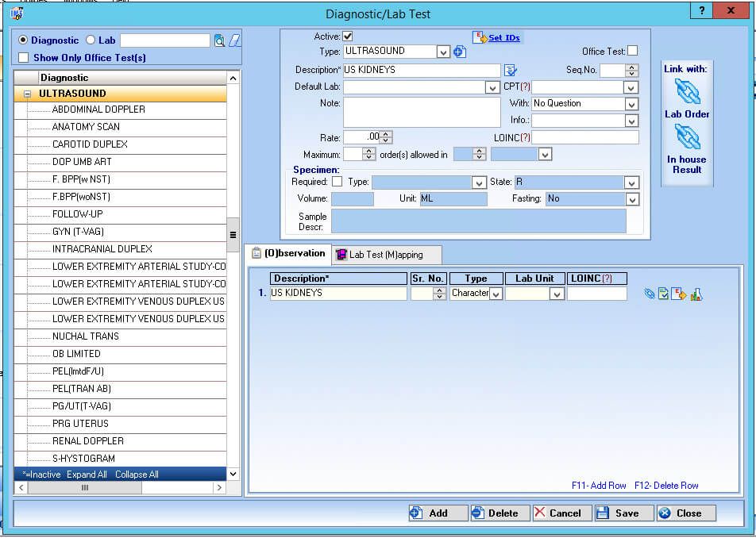Viewport: 756px width, 538px height.
Task: Expand the Fasting dropdown
Action: (x=631, y=199)
